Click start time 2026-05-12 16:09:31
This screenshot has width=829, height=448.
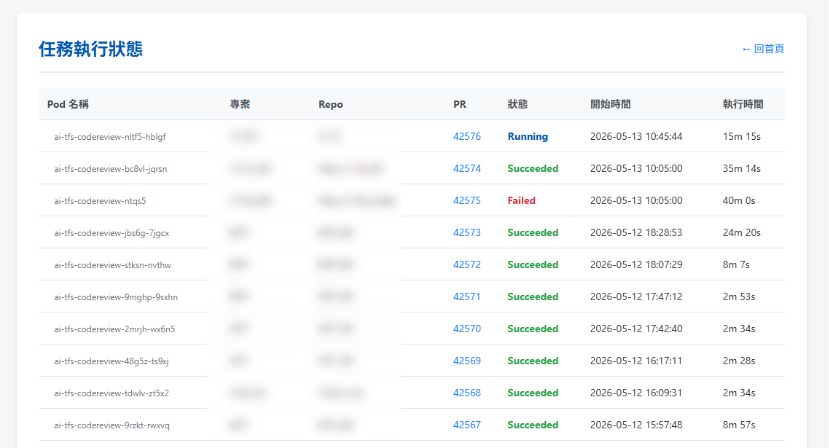tap(636, 392)
